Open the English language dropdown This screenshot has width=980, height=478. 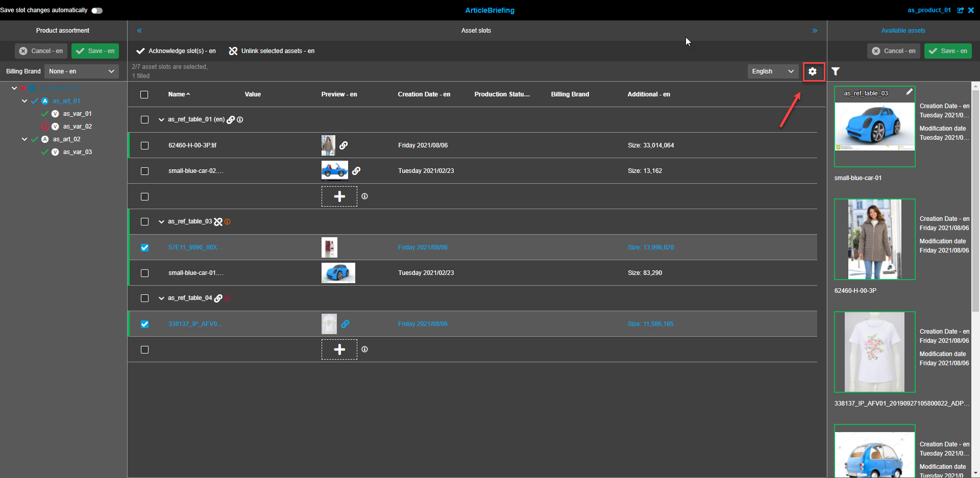[x=772, y=71]
